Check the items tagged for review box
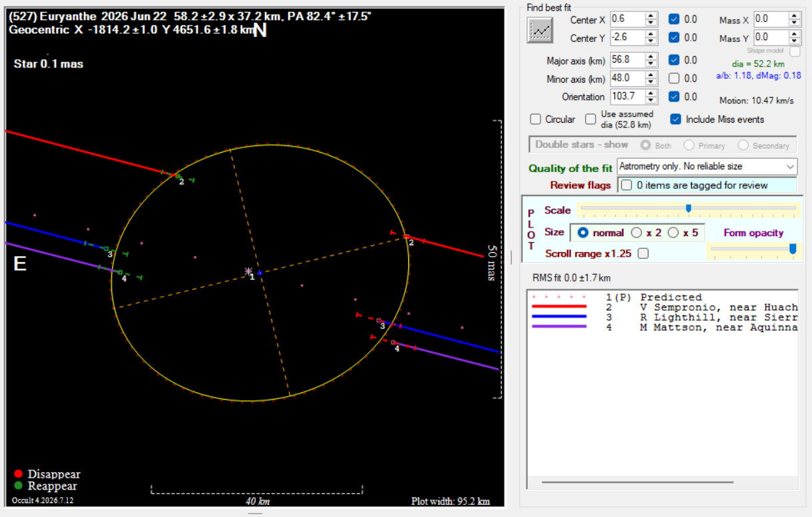The height and width of the screenshot is (517, 812). pyautogui.click(x=627, y=185)
